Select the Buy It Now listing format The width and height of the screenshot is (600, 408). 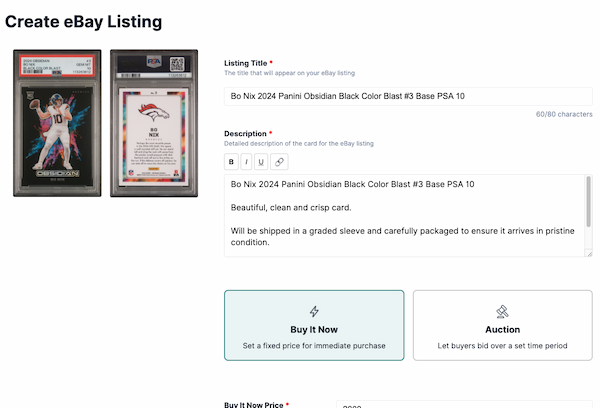[314, 325]
